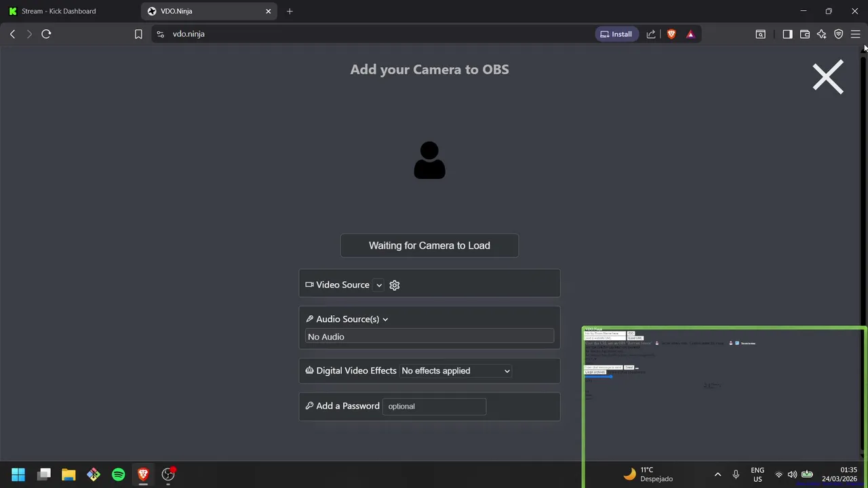Open File Explorer from the taskbar
The image size is (868, 488).
68,474
